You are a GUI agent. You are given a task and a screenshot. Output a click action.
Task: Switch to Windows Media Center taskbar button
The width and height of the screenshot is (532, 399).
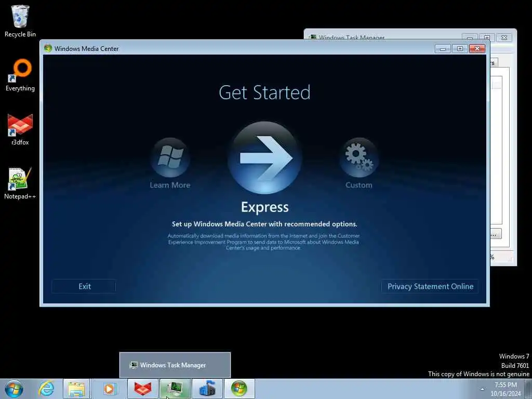pos(239,389)
